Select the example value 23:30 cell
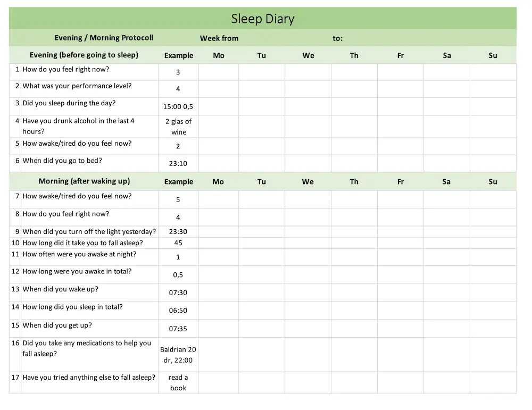Viewport: 532px width, 410px height. [178, 232]
